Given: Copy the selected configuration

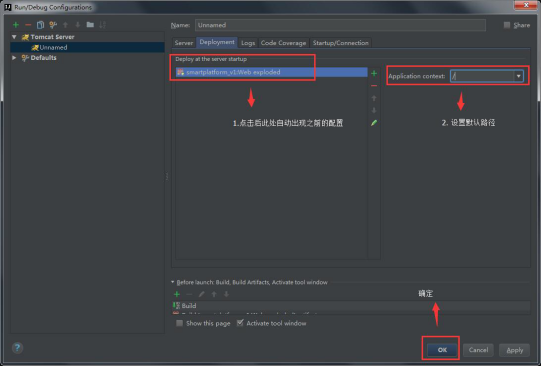Looking at the screenshot, I should pos(40,25).
